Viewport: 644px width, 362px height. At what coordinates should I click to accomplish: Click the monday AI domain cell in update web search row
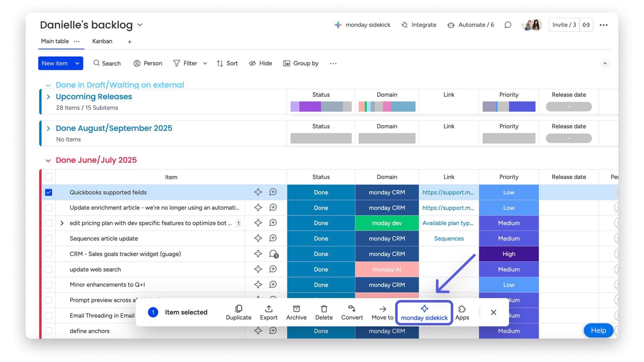(x=387, y=269)
